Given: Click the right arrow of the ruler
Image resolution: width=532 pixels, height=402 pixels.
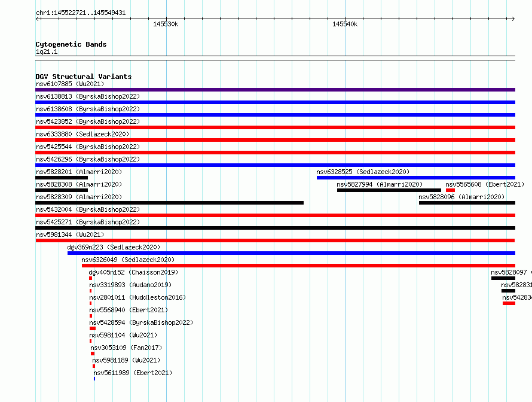Looking at the screenshot, I should click(513, 19).
